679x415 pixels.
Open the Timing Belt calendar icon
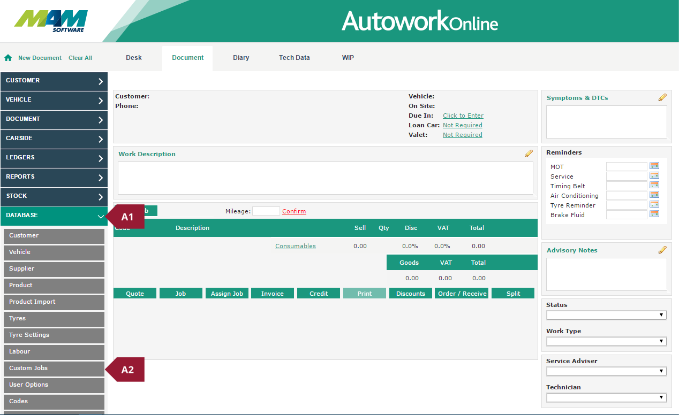654,186
